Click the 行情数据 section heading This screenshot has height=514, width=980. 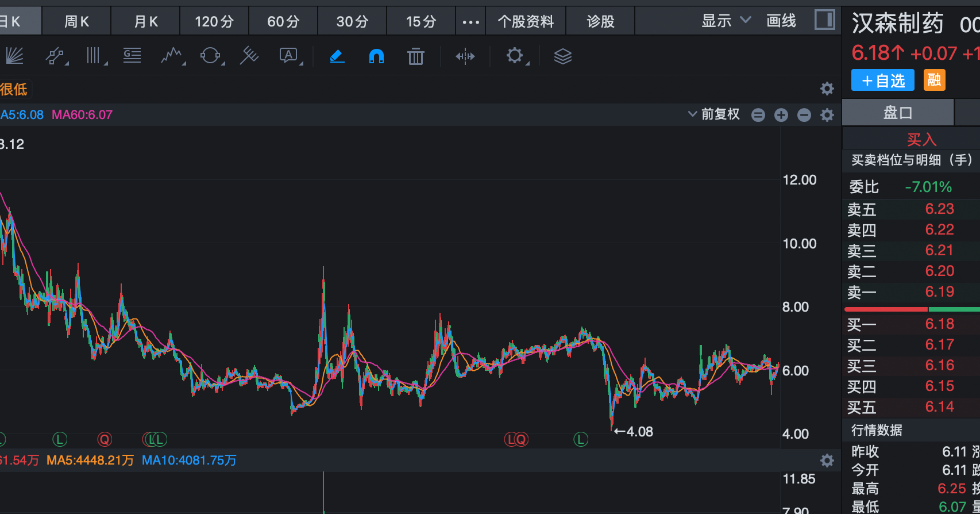pos(877,430)
